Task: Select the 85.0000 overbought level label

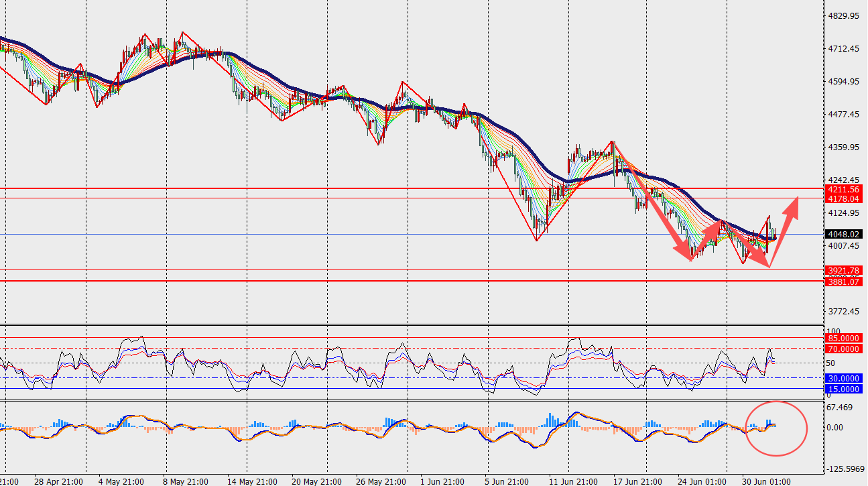Action: [843, 339]
